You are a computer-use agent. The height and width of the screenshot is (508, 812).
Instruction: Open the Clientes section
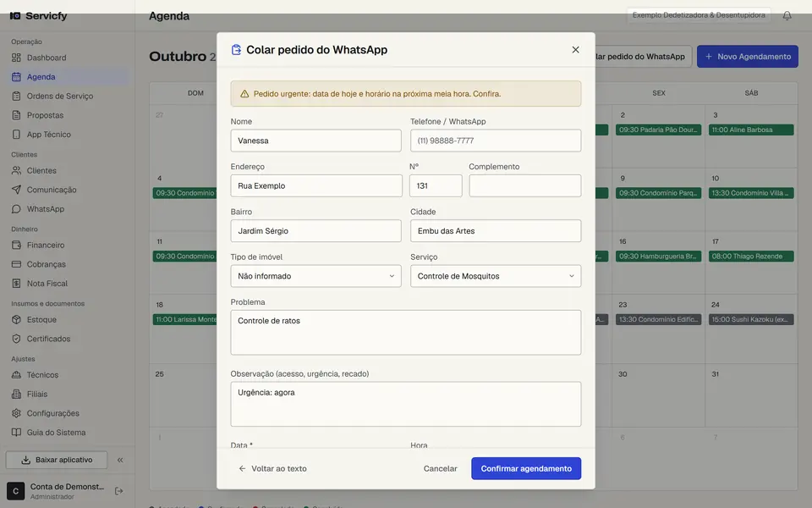[69, 170]
